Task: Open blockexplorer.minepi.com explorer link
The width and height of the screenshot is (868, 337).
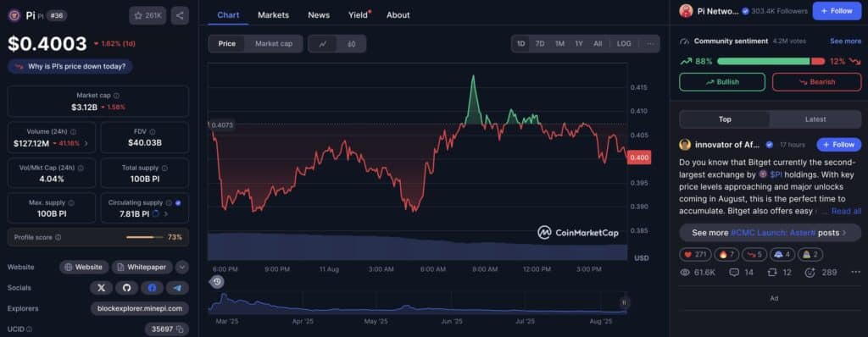Action: click(140, 309)
